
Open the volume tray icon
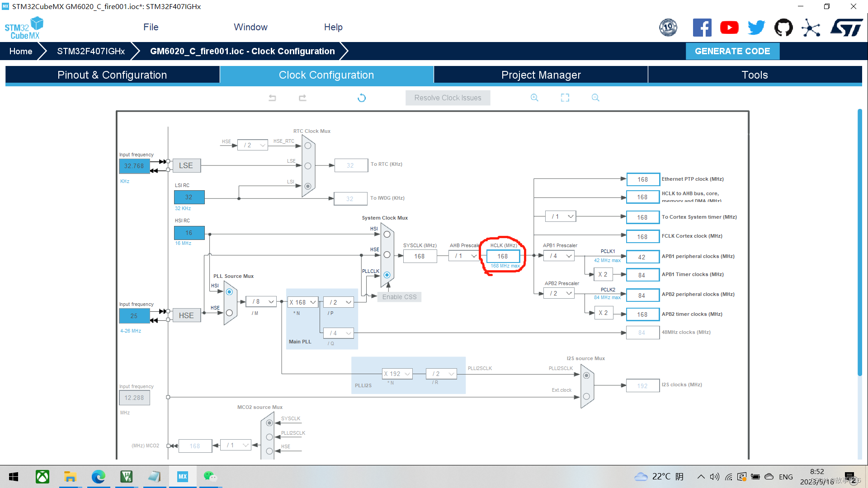click(x=714, y=477)
